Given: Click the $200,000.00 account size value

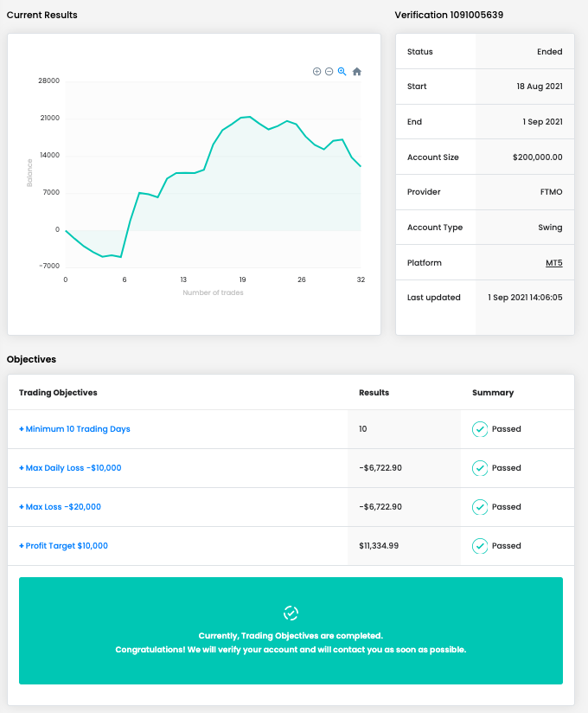Looking at the screenshot, I should (x=538, y=157).
